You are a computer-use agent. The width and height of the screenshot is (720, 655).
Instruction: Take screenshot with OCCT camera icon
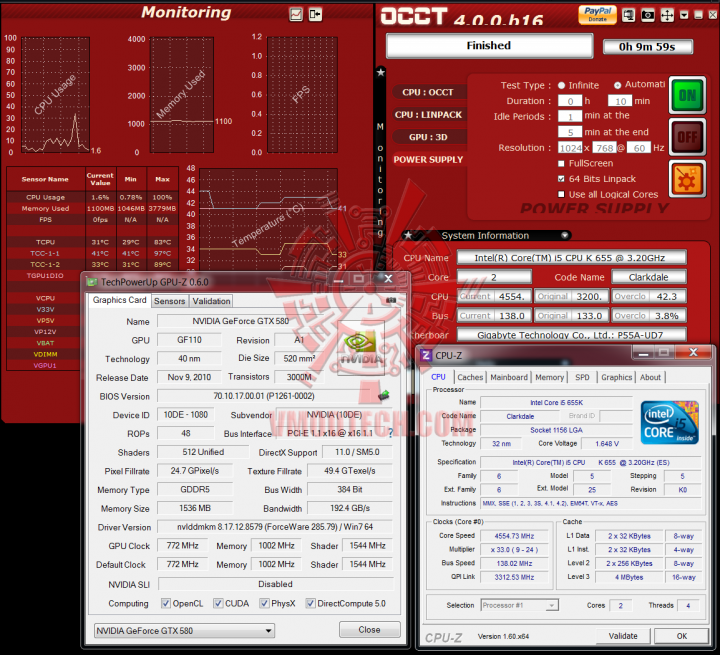[x=648, y=15]
